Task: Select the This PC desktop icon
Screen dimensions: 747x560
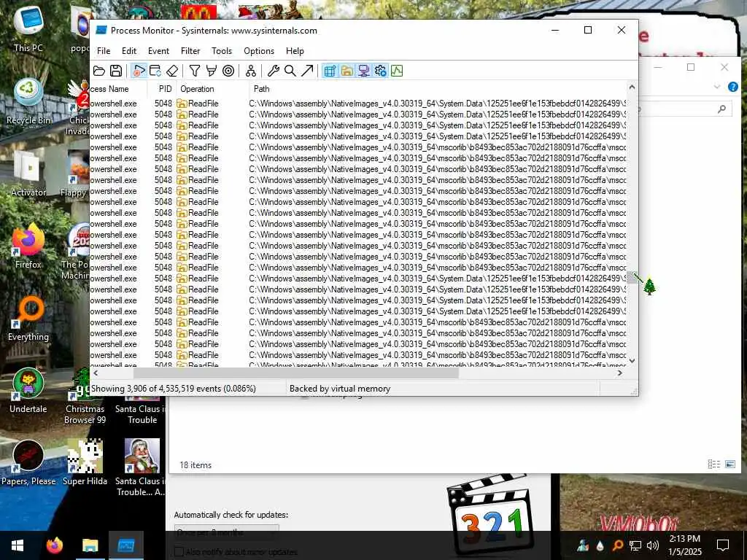Action: pos(28,28)
